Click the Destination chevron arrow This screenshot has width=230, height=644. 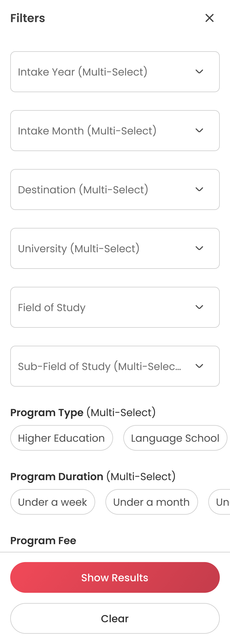click(199, 189)
